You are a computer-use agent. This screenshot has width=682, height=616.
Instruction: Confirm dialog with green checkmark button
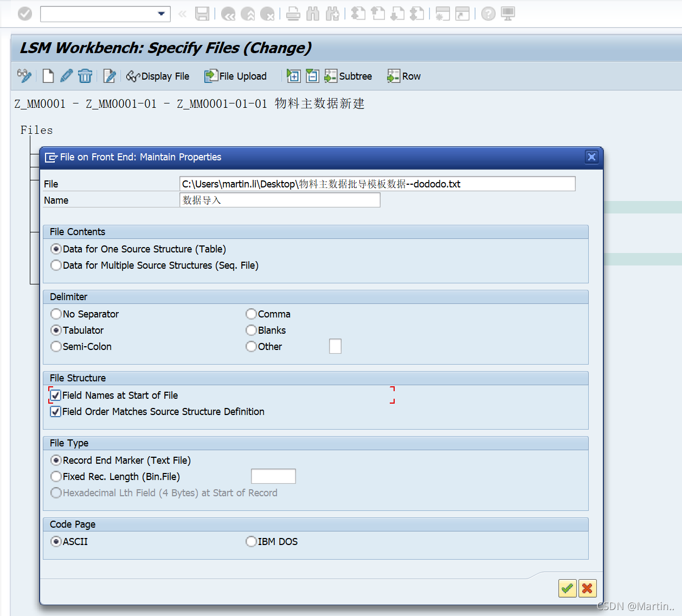coord(567,588)
